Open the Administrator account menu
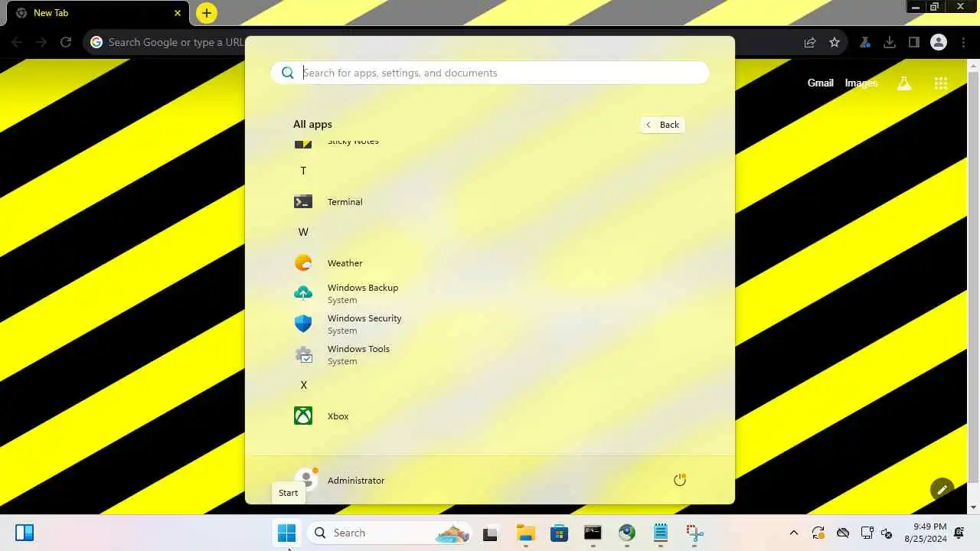This screenshot has width=980, height=551. [x=340, y=480]
